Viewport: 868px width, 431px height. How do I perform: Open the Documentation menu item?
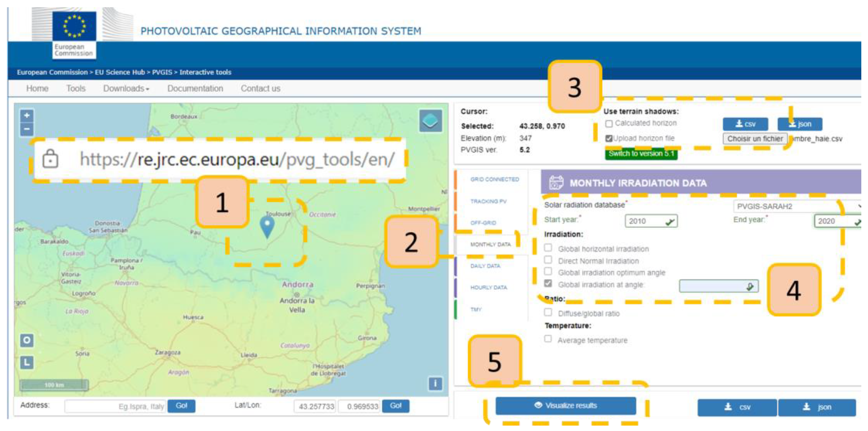tap(195, 88)
